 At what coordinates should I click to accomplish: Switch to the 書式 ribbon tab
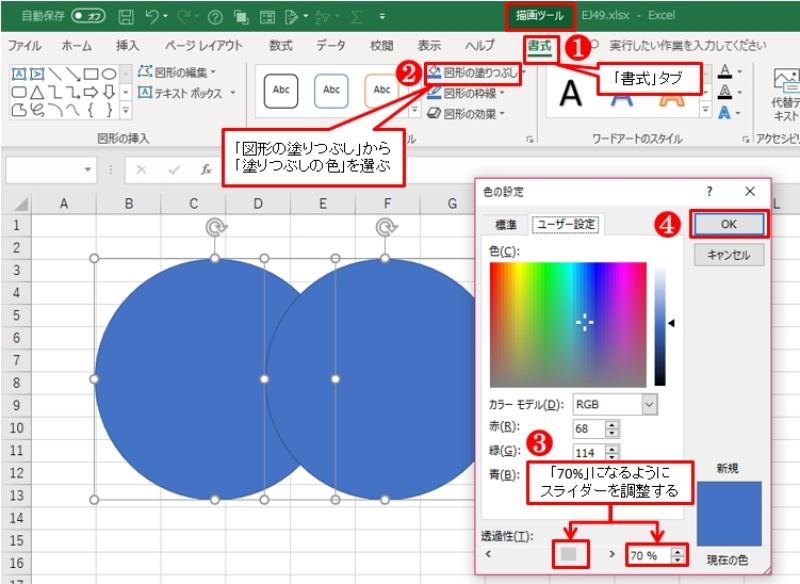540,46
